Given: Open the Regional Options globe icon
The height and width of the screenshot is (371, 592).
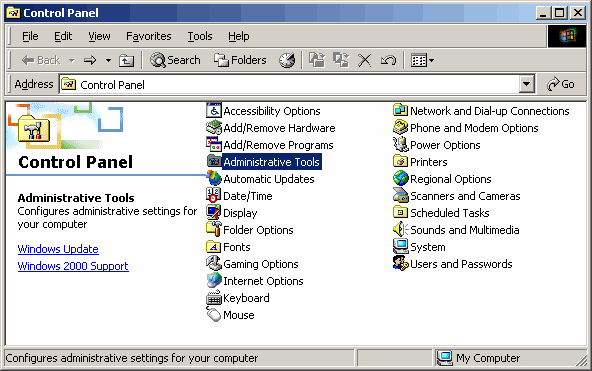Looking at the screenshot, I should 401,179.
